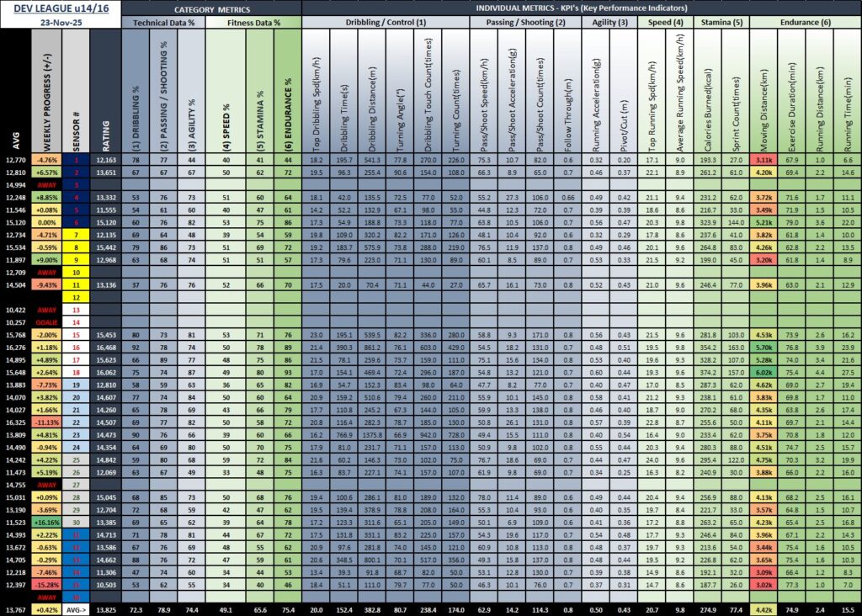Select the Calories Burned(kcal) column header
This screenshot has width=862, height=616.
pos(707,93)
